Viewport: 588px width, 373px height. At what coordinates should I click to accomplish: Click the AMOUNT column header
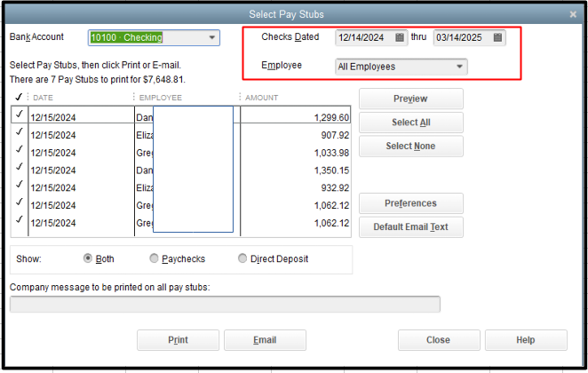click(x=262, y=98)
